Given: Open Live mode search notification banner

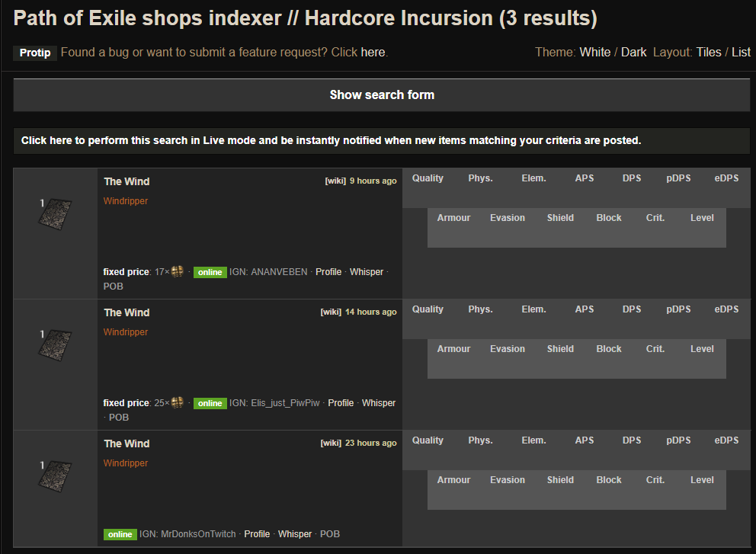Looking at the screenshot, I should 381,140.
